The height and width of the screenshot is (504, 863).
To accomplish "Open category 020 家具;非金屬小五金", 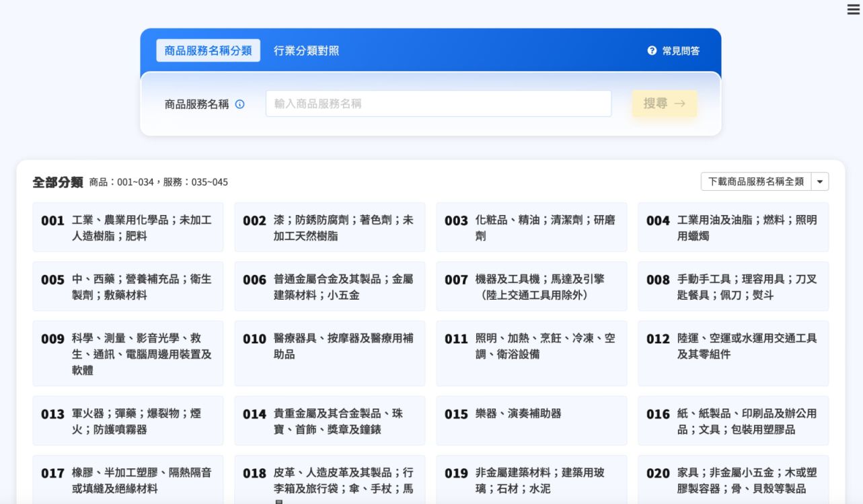I will pos(733,480).
